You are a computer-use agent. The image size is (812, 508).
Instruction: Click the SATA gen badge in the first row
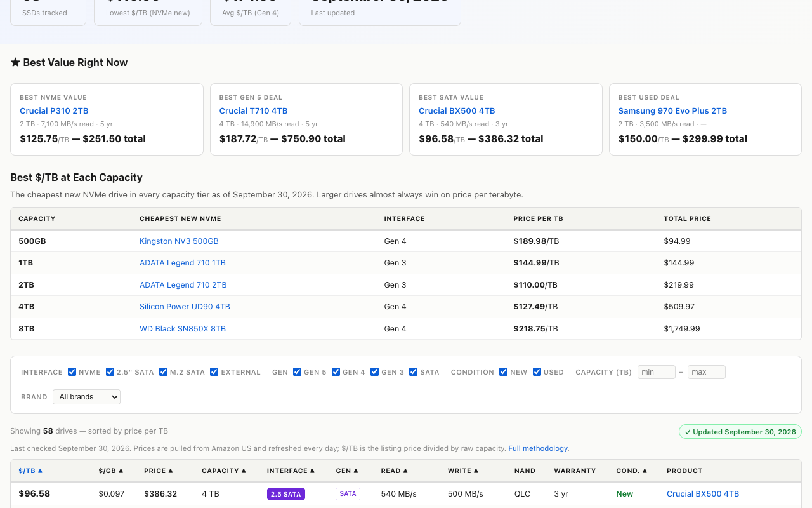[348, 493]
